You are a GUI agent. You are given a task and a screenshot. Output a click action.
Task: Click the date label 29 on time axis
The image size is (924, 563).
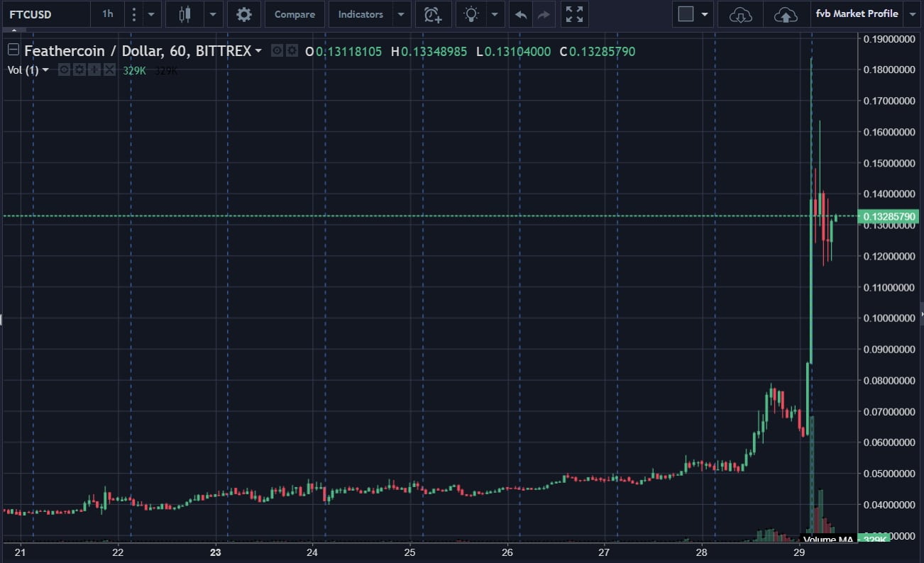[x=798, y=553]
